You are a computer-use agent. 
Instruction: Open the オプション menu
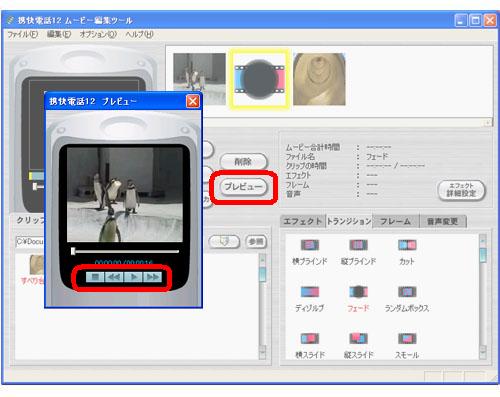click(98, 34)
